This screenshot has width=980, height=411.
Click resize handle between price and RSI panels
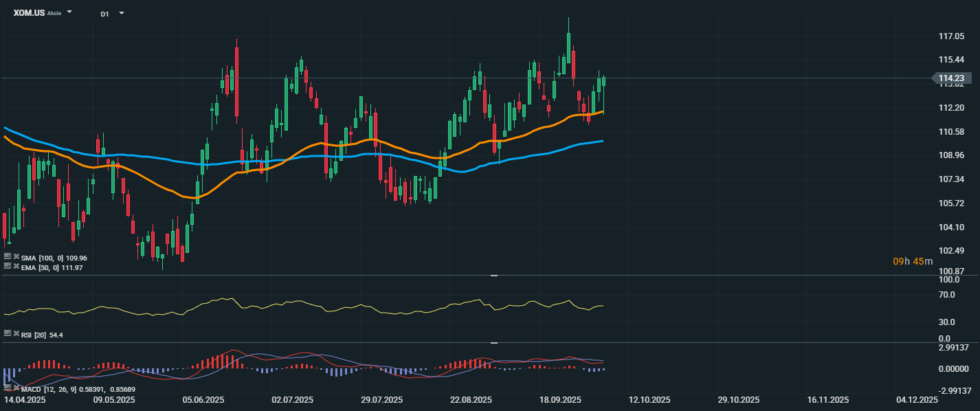tap(493, 276)
